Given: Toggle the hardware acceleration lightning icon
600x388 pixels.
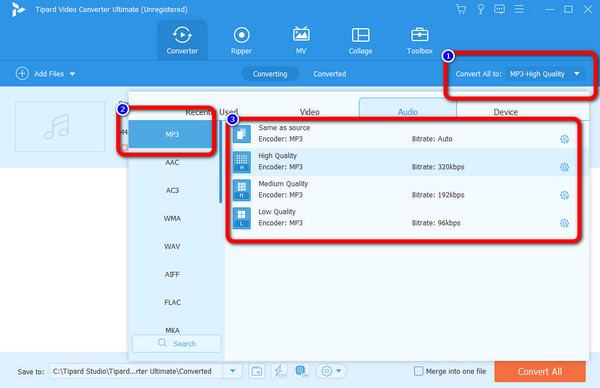Looking at the screenshot, I should [x=279, y=371].
